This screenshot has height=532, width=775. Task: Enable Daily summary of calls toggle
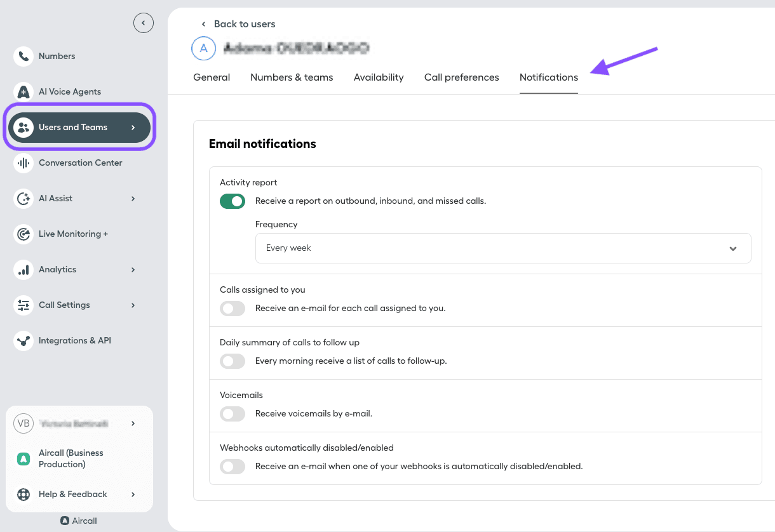pos(232,361)
